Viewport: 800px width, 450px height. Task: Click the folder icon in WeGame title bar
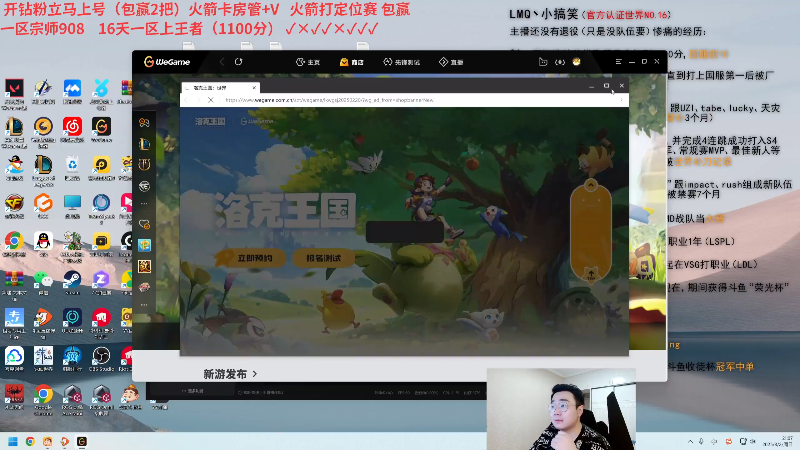point(543,62)
